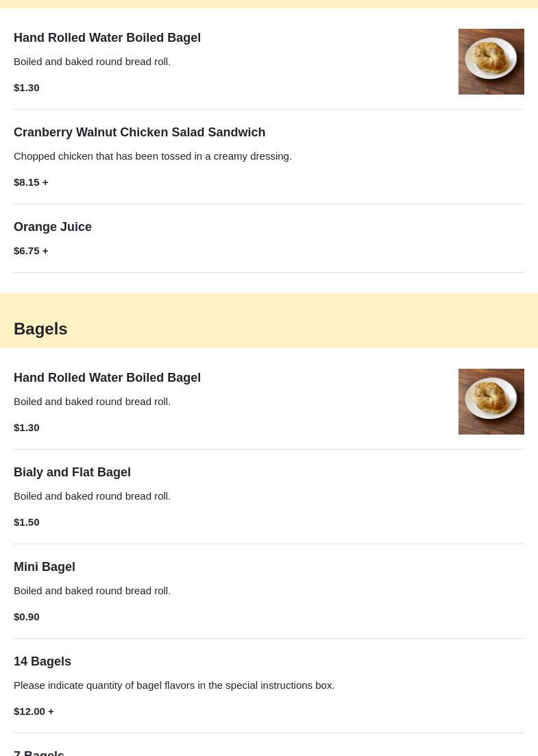Click the chopped chicken description text
This screenshot has height=756, width=538.
point(153,156)
